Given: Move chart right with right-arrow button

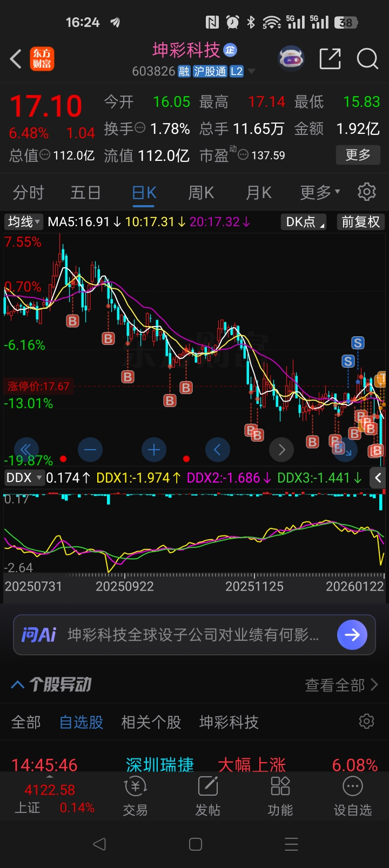Looking at the screenshot, I should (281, 449).
